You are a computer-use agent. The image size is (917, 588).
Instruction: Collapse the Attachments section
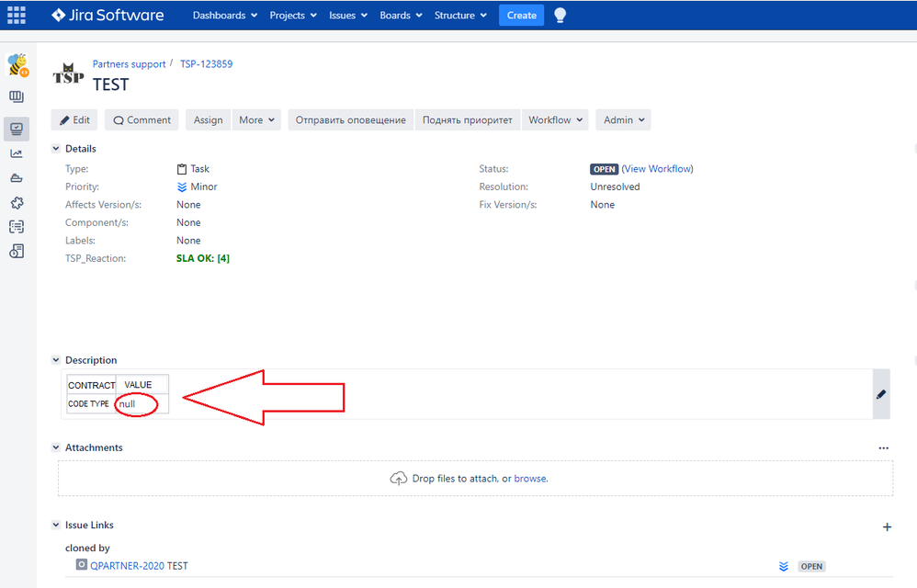56,447
